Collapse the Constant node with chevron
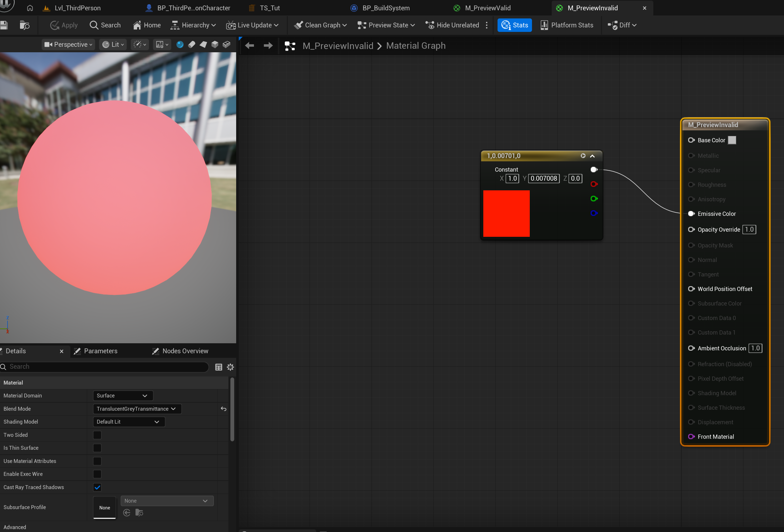 (x=592, y=156)
